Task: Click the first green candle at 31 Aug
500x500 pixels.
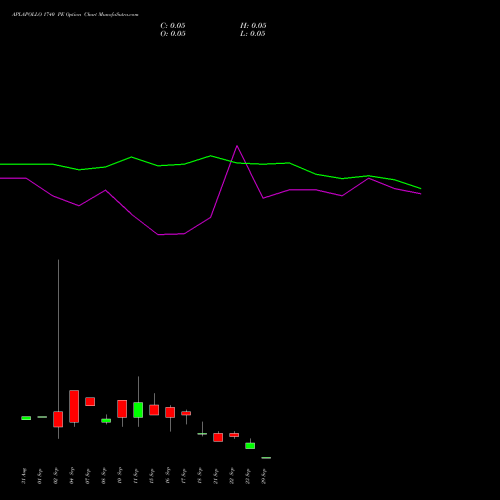Action: [x=26, y=418]
